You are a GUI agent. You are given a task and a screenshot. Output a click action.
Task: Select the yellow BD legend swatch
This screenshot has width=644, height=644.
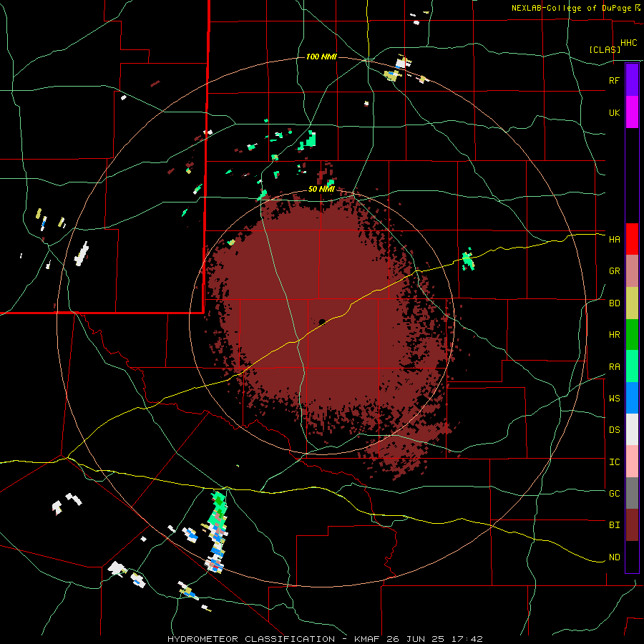[632, 303]
